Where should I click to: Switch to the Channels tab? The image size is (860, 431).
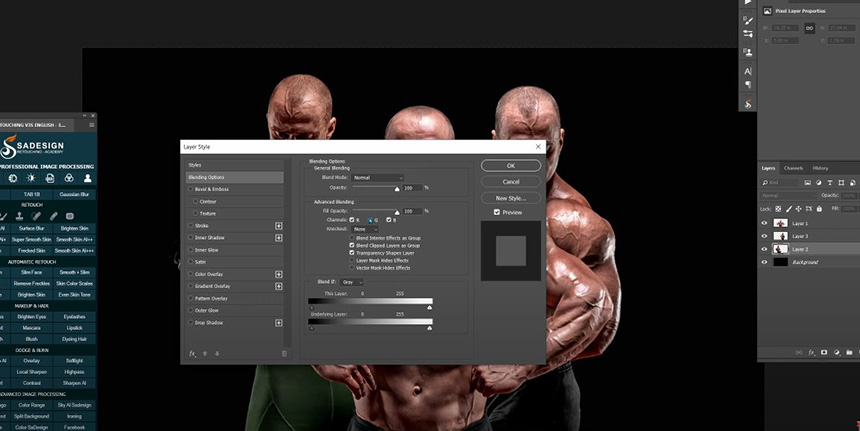(793, 168)
